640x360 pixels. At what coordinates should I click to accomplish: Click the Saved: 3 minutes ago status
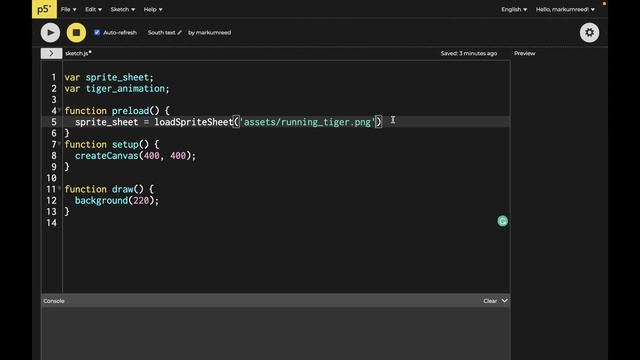tap(469, 53)
